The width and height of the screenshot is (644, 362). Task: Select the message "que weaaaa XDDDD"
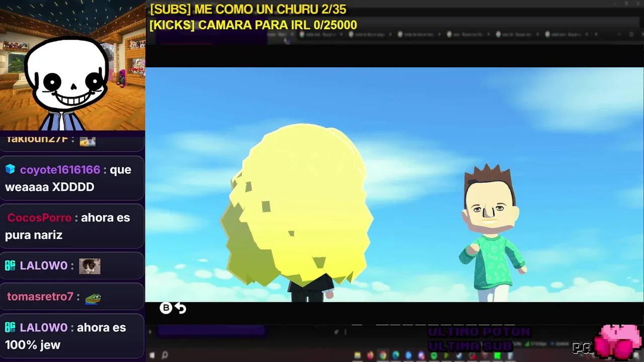coord(68,178)
